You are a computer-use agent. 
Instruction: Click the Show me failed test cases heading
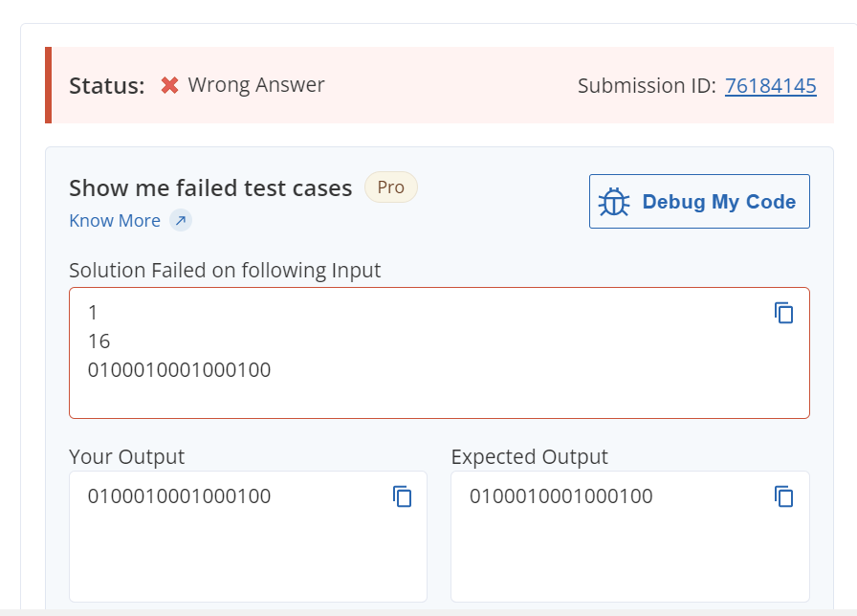pos(210,187)
